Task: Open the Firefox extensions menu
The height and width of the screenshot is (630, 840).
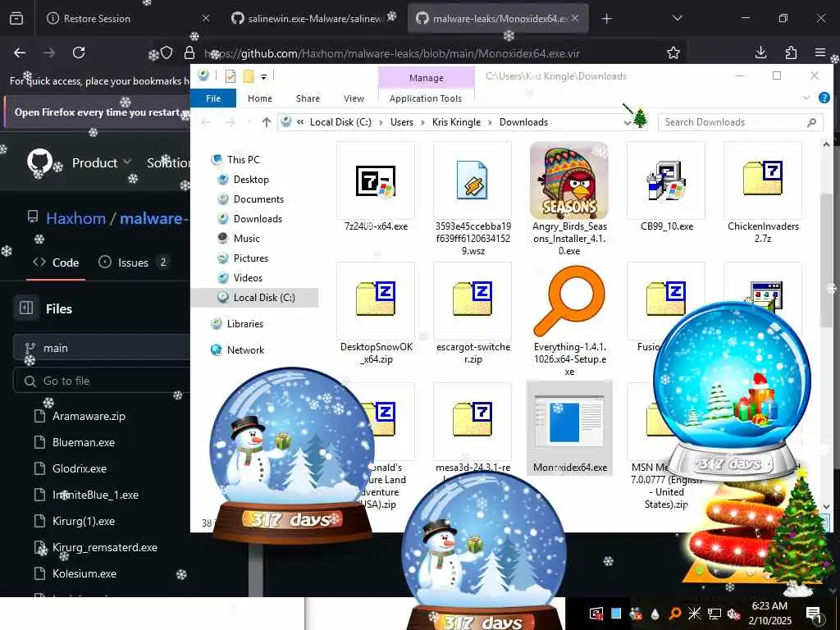Action: pyautogui.click(x=791, y=52)
